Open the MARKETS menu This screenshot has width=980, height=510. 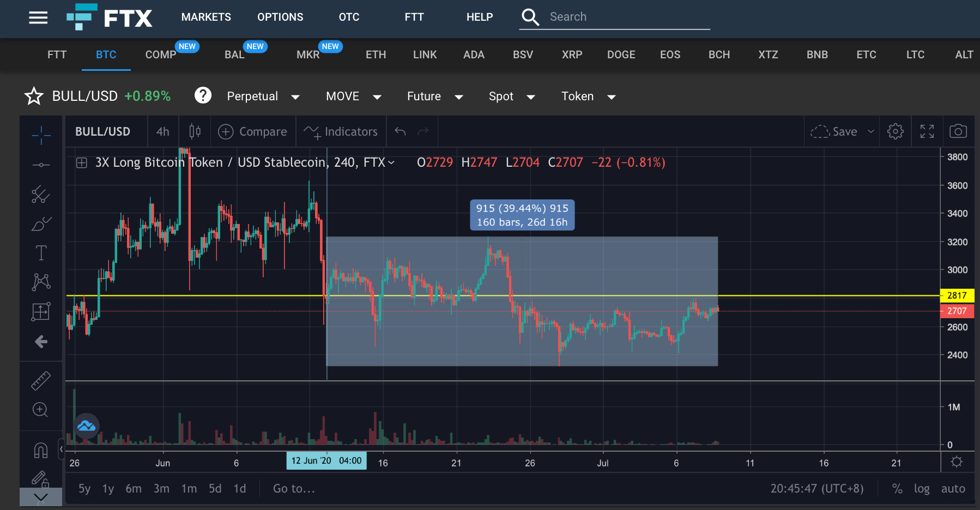tap(206, 17)
